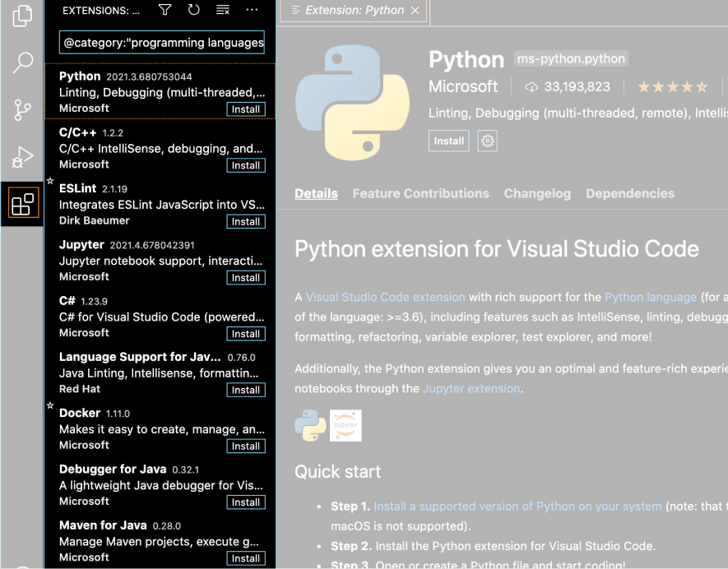728x569 pixels.
Task: Clear extensions search results icon
Action: (x=222, y=10)
